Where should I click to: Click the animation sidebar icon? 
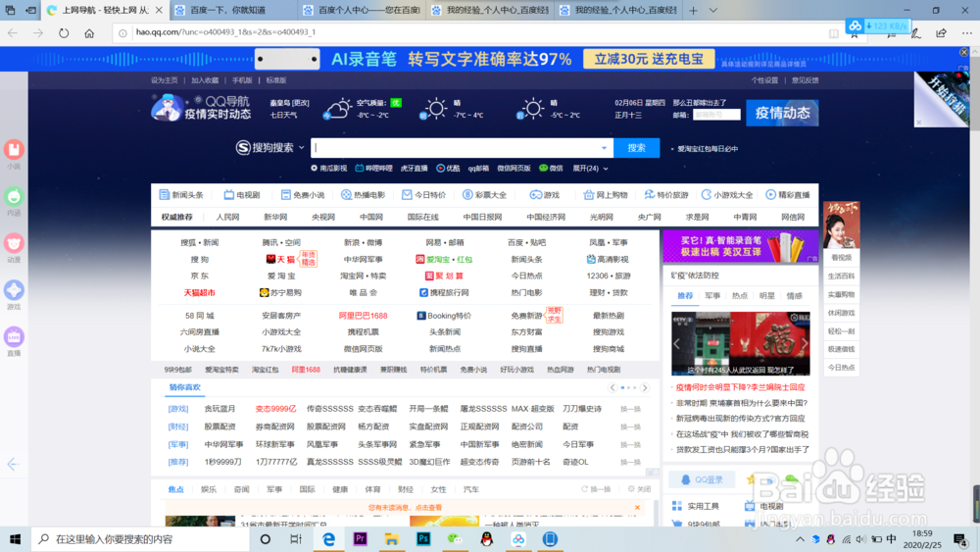click(14, 243)
